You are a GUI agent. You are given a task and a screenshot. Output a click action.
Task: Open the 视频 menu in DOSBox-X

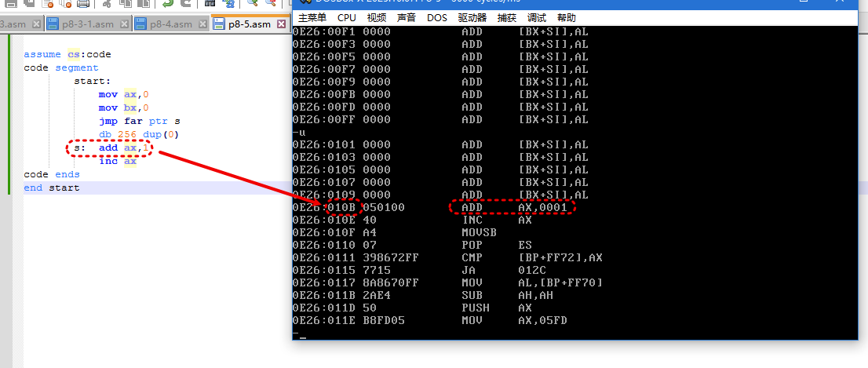tap(377, 18)
